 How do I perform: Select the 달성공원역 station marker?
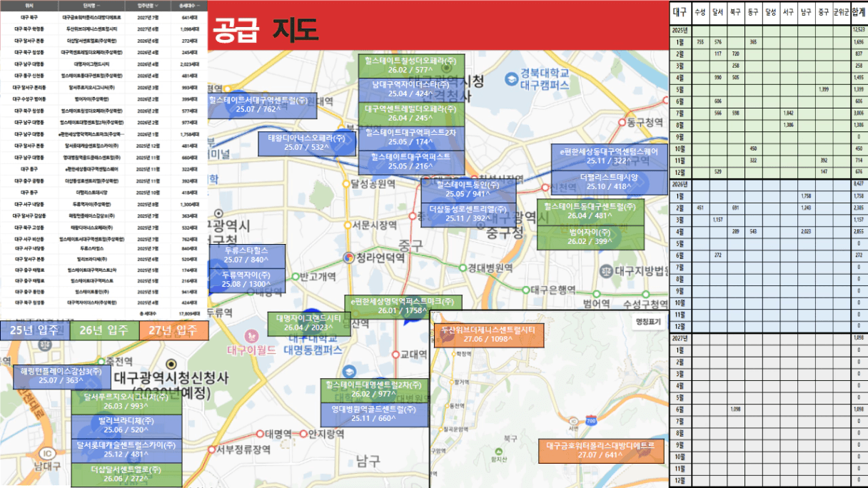345,183
